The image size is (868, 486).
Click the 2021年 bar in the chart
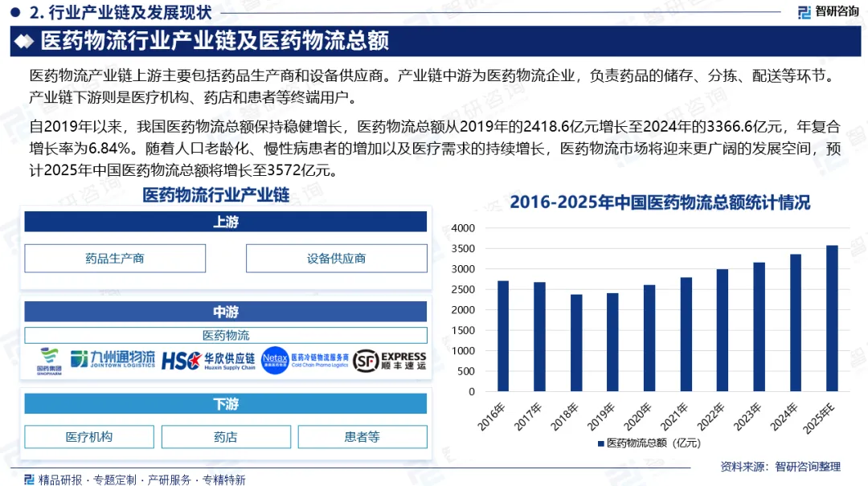[x=686, y=334]
